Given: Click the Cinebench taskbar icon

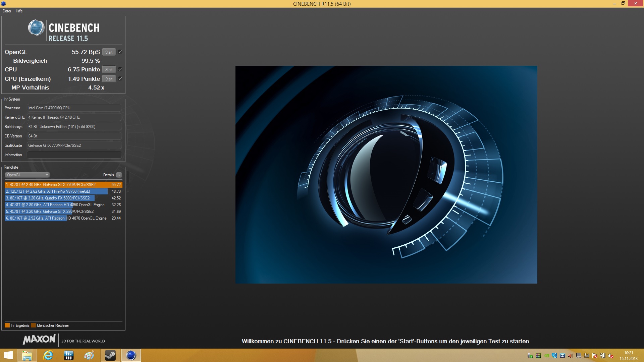Looking at the screenshot, I should (131, 355).
